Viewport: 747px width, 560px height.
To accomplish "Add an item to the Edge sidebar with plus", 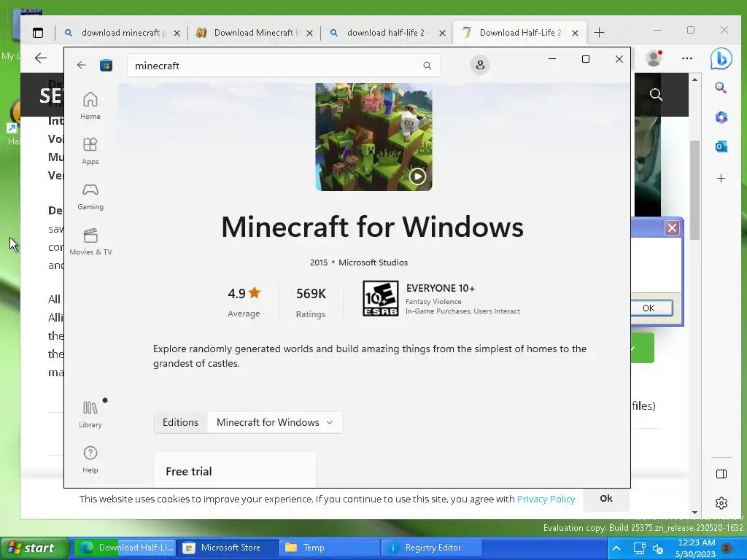I will (721, 179).
